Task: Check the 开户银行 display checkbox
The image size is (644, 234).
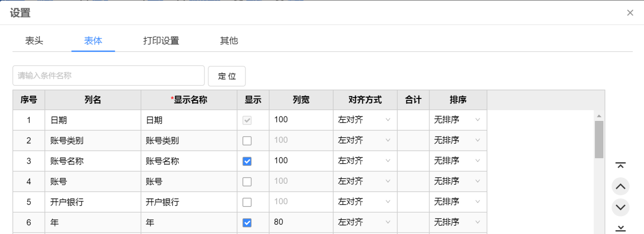Action: pyautogui.click(x=247, y=202)
